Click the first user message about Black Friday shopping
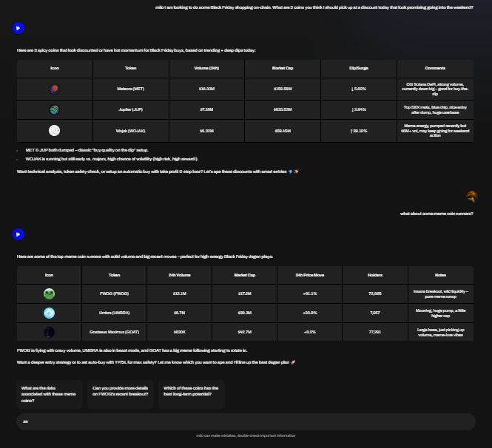Screen dimensions: 492x448 pyautogui.click(x=314, y=7)
